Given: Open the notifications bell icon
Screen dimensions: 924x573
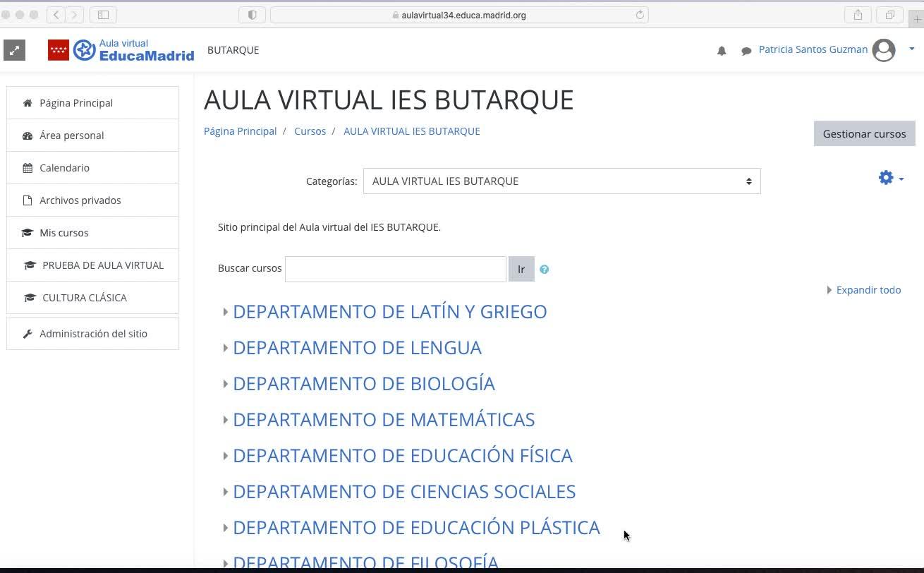Looking at the screenshot, I should coord(722,51).
